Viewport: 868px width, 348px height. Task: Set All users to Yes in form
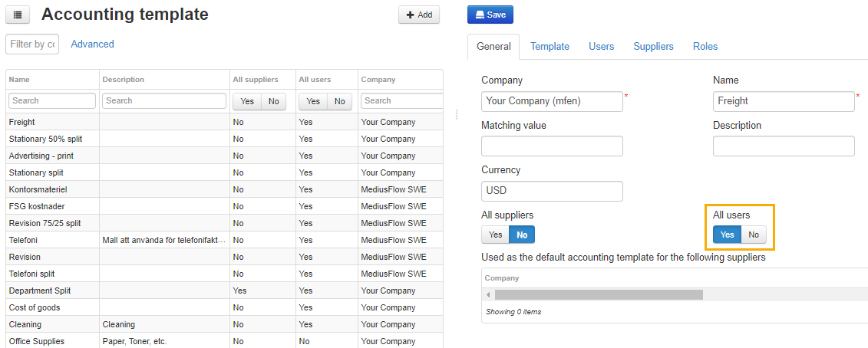click(727, 235)
